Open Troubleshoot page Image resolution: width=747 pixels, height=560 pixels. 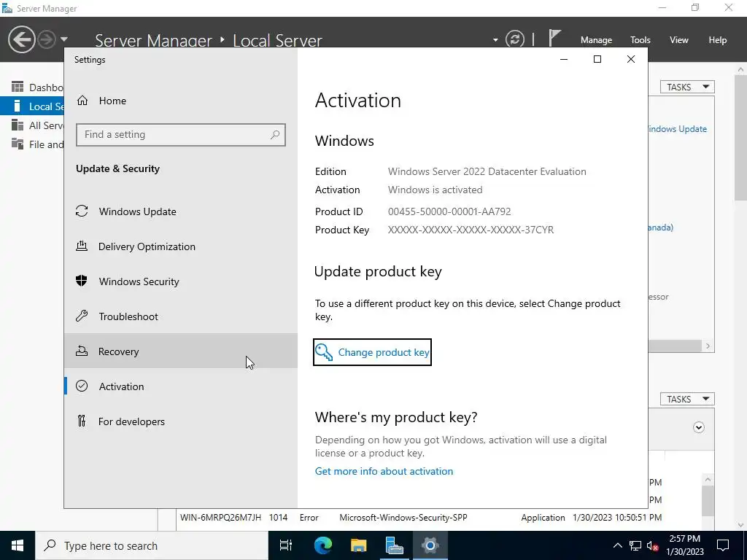[x=181, y=316]
